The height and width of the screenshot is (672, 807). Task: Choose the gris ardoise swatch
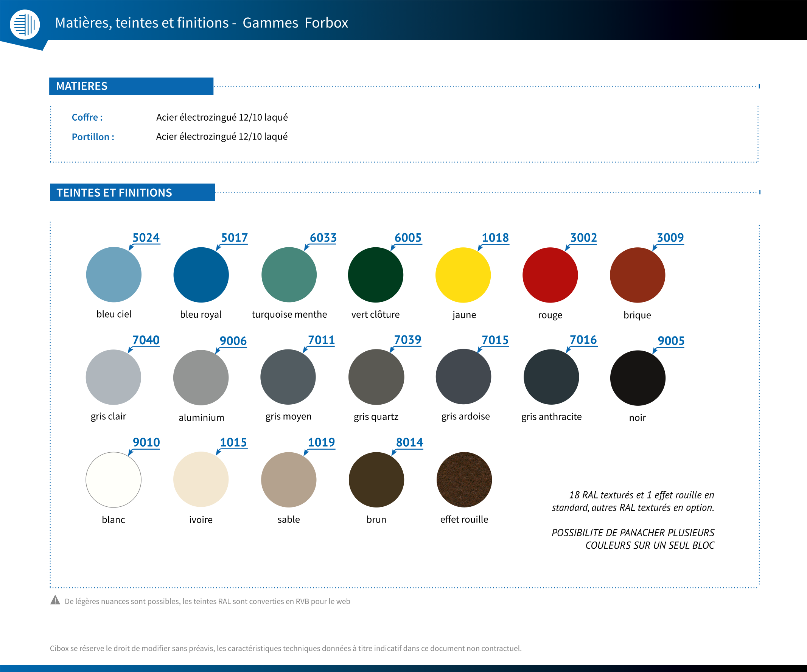463,377
